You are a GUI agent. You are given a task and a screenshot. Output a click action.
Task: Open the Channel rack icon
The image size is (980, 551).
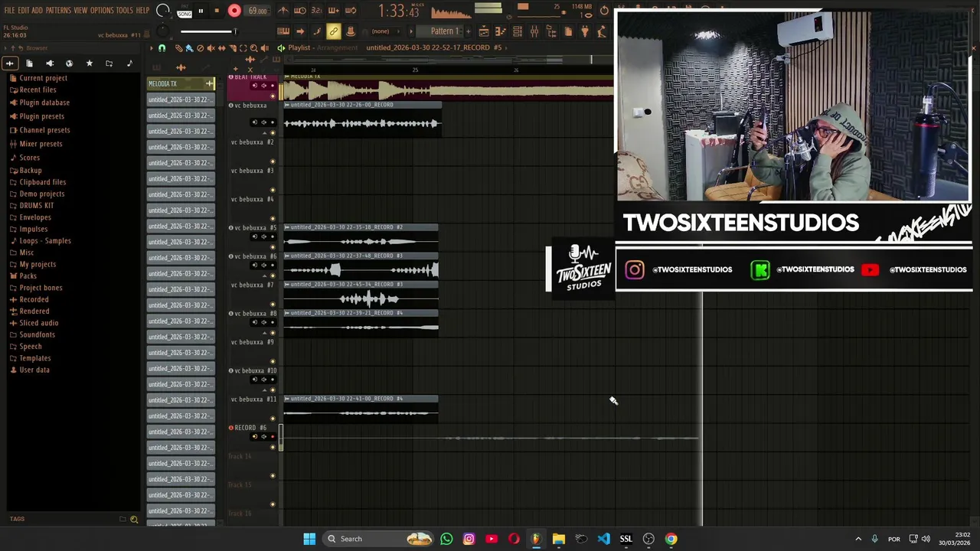click(x=518, y=31)
